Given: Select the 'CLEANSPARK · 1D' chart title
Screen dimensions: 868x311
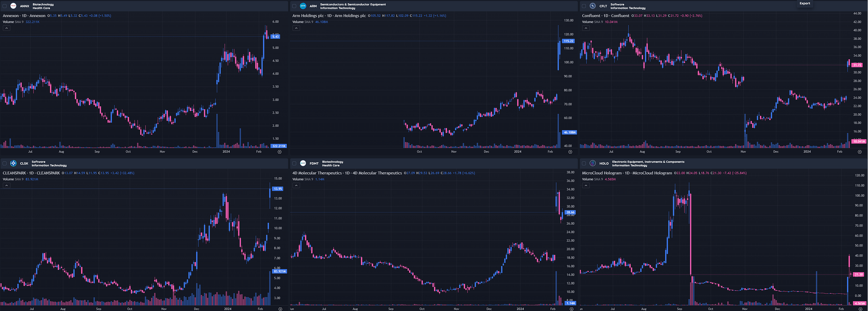Looking at the screenshot, I should pos(31,173).
